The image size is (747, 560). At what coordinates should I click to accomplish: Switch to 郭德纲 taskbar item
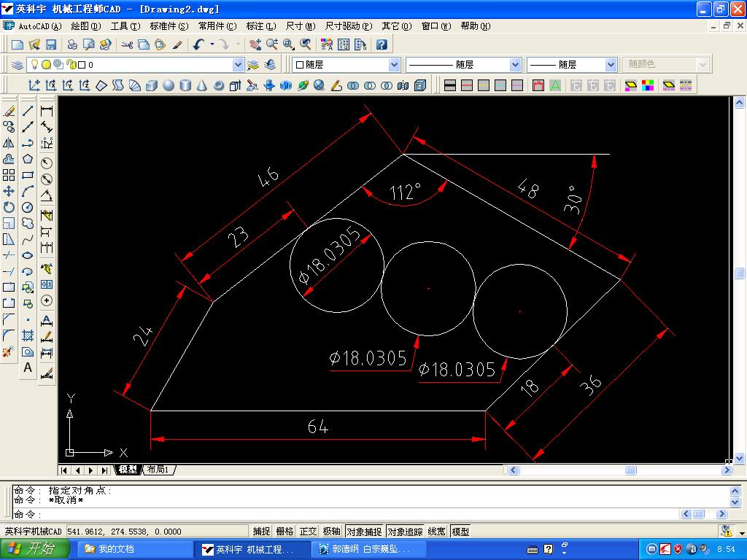click(368, 549)
